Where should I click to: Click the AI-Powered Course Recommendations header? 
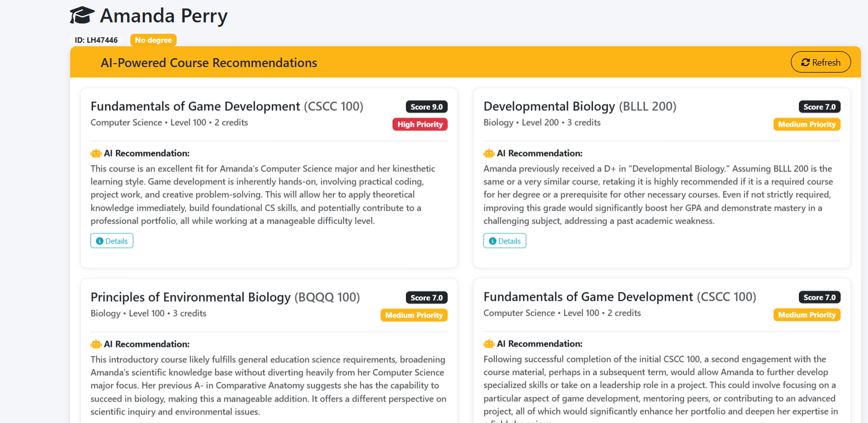click(x=209, y=63)
